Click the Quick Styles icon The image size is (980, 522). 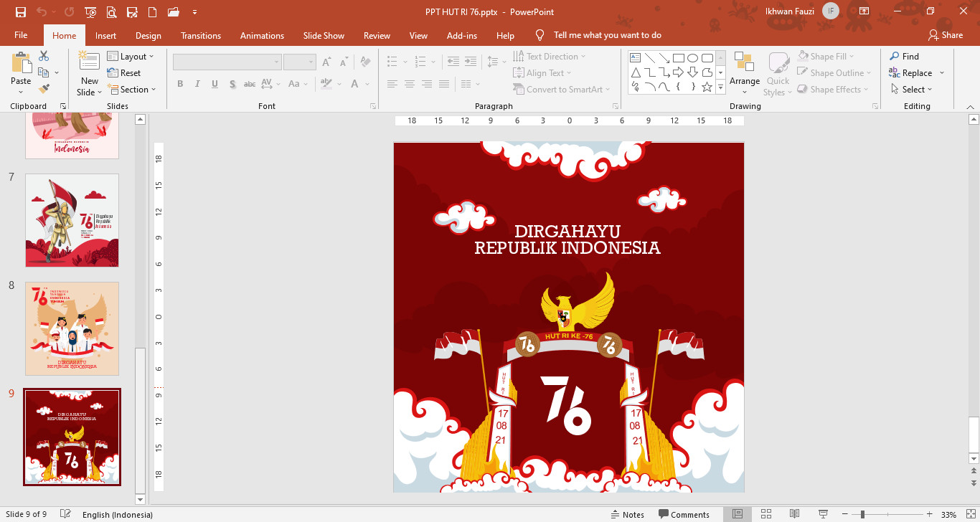coord(777,72)
